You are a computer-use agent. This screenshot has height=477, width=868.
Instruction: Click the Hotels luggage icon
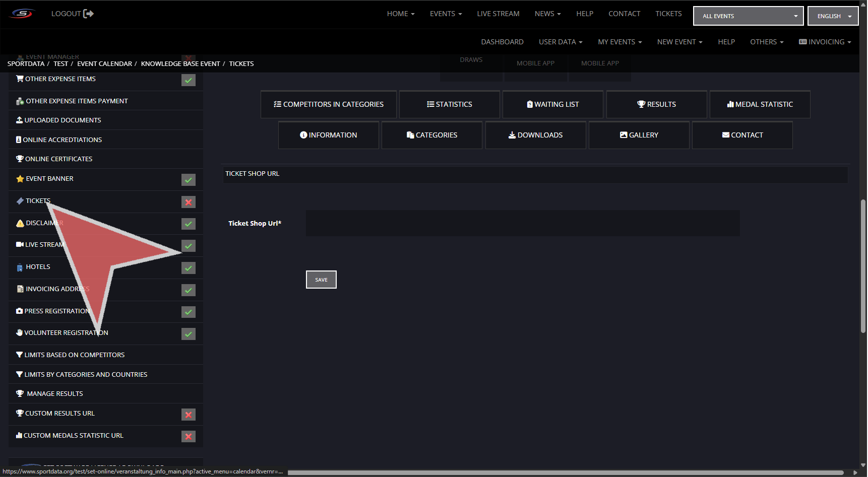[20, 267]
